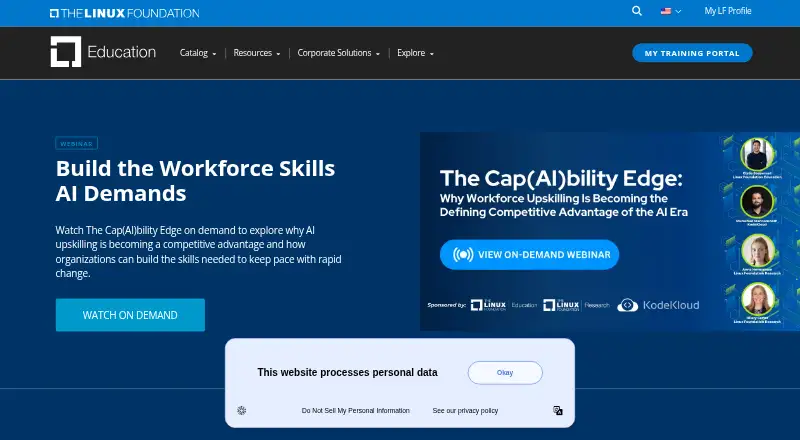The image size is (800, 440).
Task: Open See our privacy policy link
Action: pyautogui.click(x=465, y=410)
